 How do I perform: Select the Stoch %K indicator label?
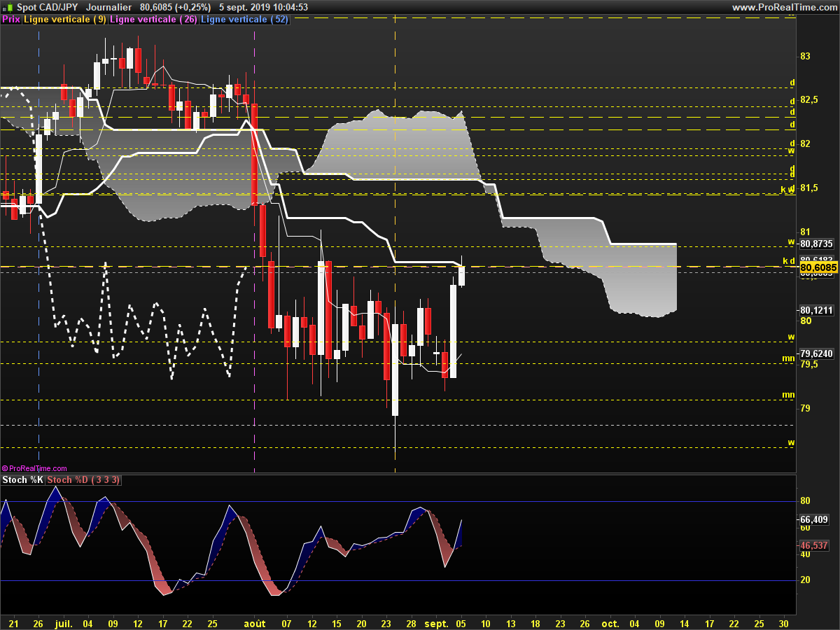23,479
